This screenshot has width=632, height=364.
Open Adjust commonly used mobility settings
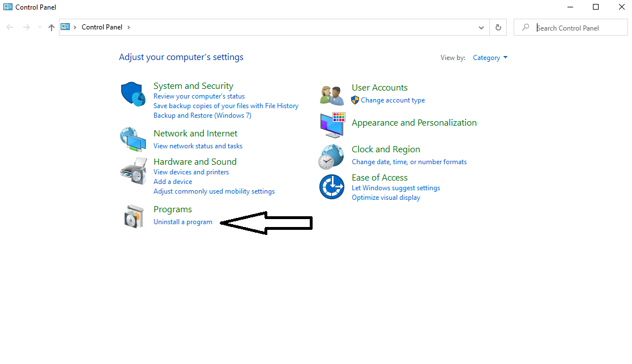(x=214, y=191)
